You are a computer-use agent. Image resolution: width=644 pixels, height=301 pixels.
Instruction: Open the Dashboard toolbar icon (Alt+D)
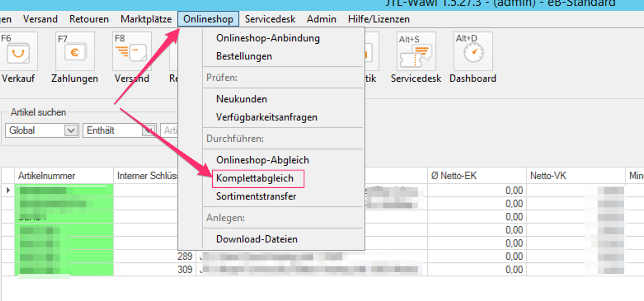coord(473,52)
